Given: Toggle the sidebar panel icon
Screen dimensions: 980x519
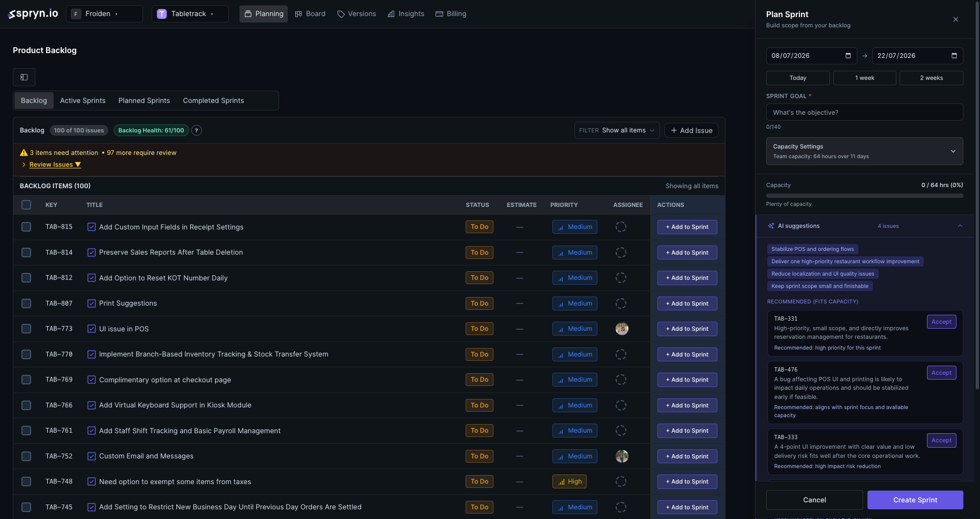Looking at the screenshot, I should click(x=24, y=77).
